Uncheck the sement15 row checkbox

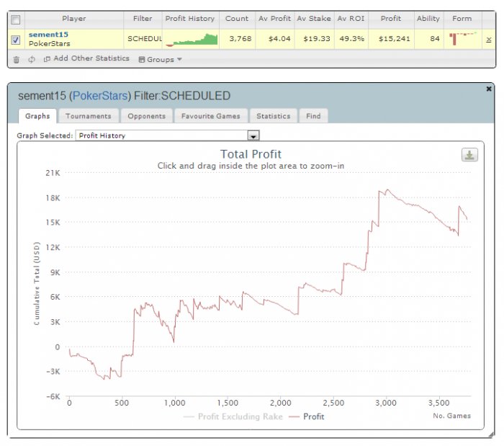[15, 40]
